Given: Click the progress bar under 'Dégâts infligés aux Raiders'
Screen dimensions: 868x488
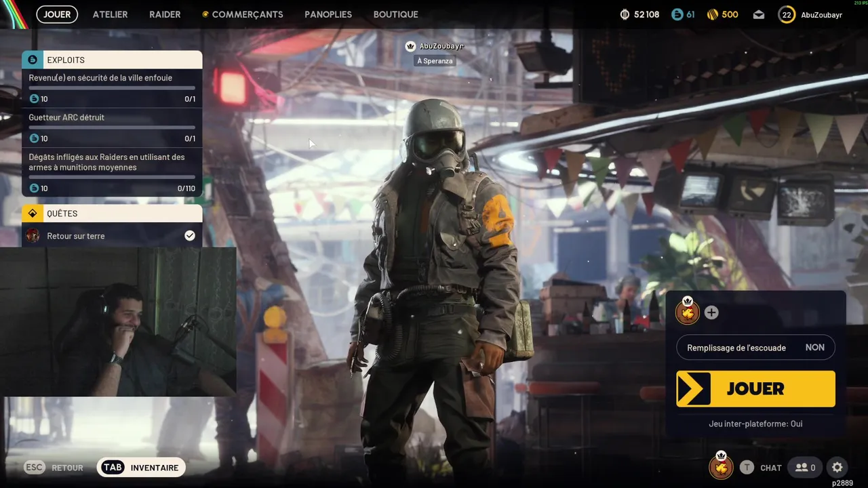Looking at the screenshot, I should click(x=112, y=177).
